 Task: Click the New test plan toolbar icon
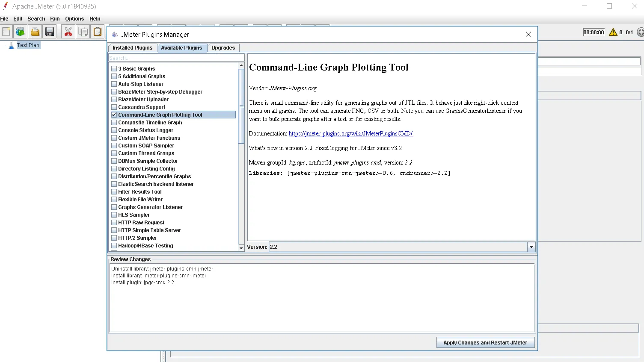click(x=6, y=32)
